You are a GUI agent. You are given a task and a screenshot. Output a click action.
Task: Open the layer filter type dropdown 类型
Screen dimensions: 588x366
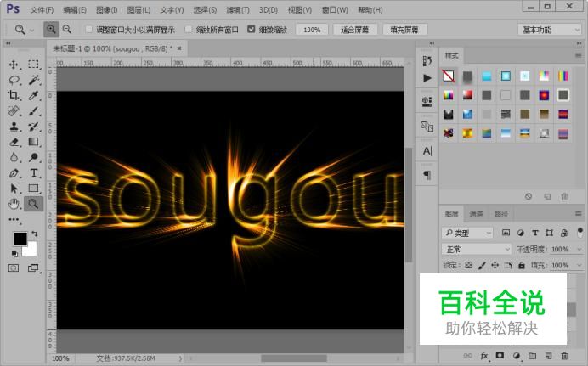467,233
